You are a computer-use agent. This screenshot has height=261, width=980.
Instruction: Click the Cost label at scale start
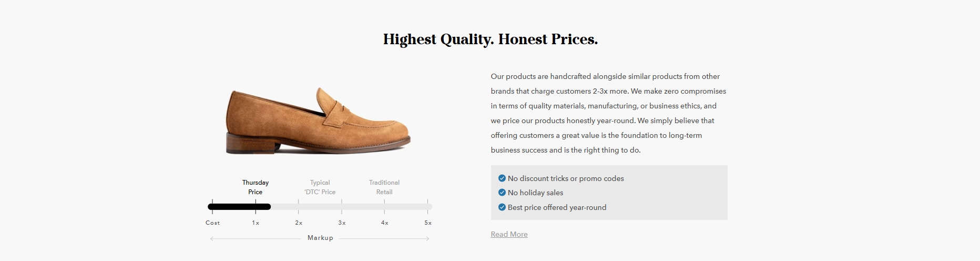coord(212,223)
